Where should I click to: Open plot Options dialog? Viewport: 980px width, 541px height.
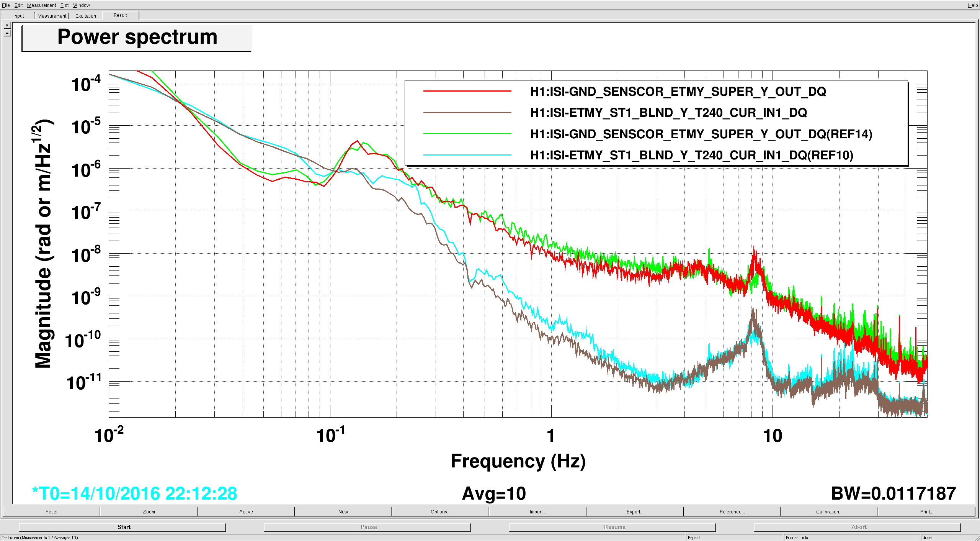point(440,511)
